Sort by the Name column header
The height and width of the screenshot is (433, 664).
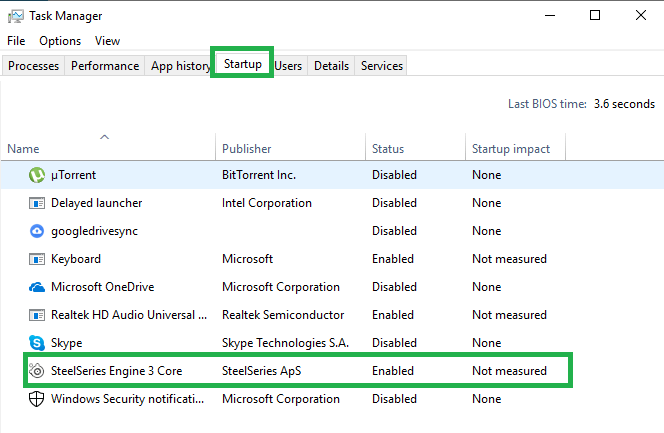click(x=23, y=149)
